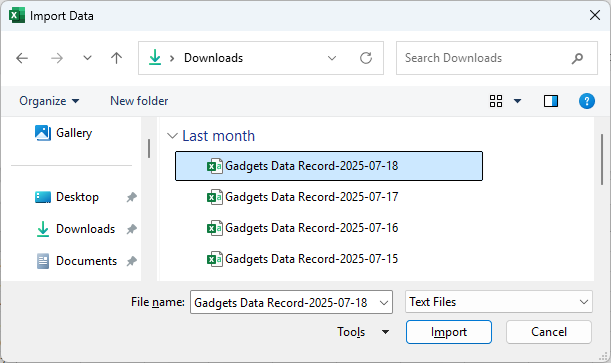
Task: Click the navigation pane scrollbar
Action: pos(149,148)
